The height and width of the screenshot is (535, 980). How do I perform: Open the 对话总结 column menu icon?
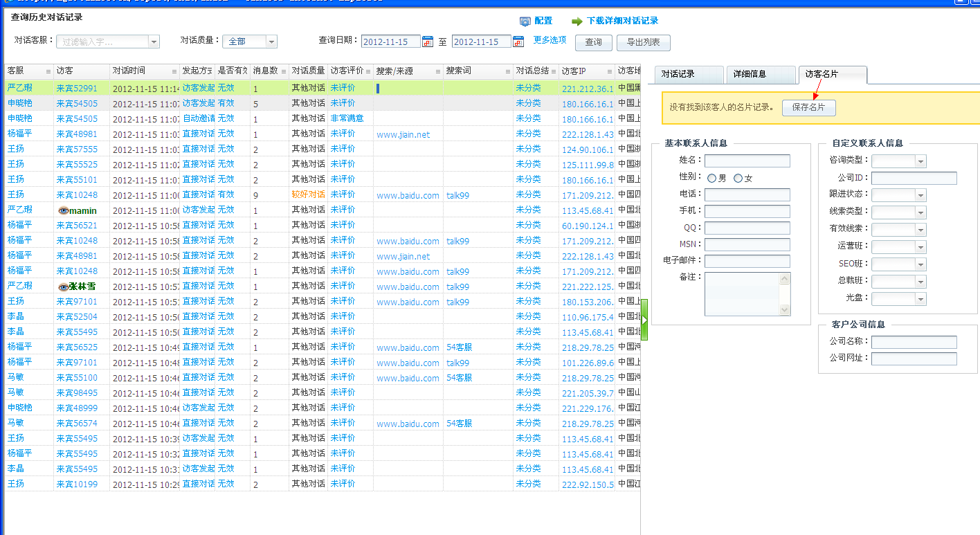(554, 71)
